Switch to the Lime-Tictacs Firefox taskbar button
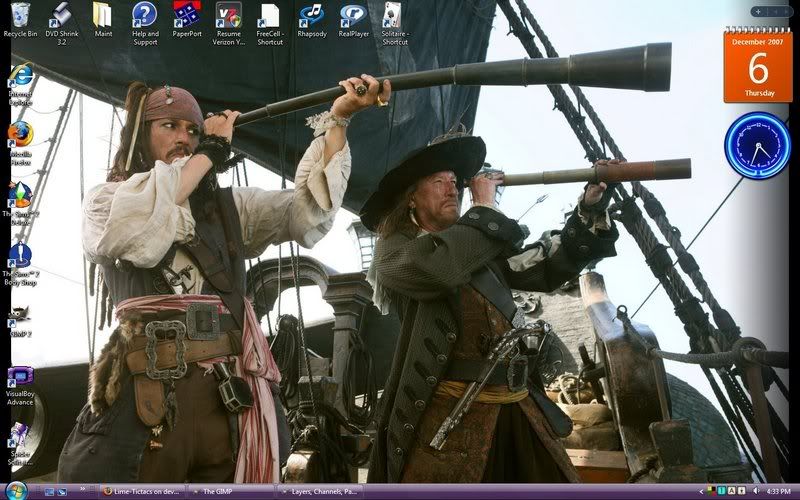The height and width of the screenshot is (500, 800). 142,492
